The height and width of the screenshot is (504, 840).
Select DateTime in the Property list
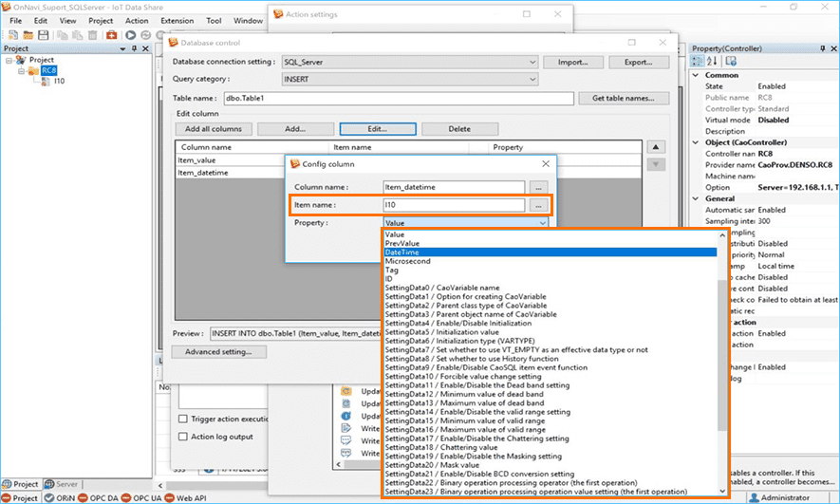pyautogui.click(x=550, y=252)
